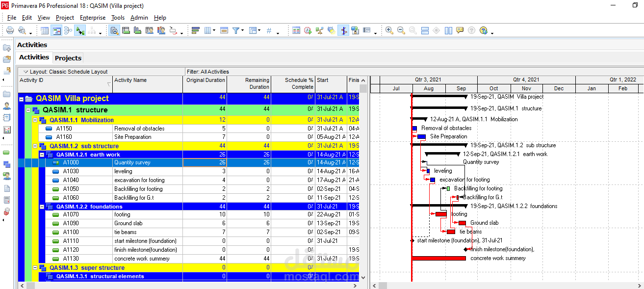Click the Tile Vertical windows icon
Screen dimensions: 644x289
coord(448,30)
